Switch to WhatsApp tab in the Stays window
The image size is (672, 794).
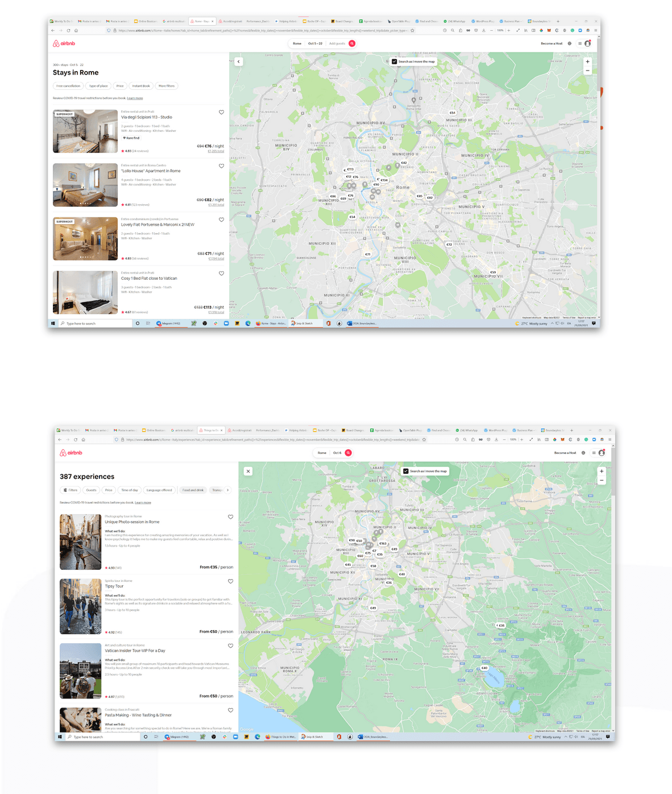(454, 21)
